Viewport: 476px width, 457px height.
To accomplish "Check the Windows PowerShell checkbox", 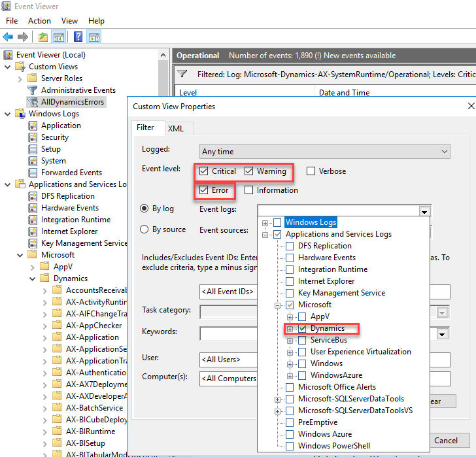I will [x=290, y=446].
